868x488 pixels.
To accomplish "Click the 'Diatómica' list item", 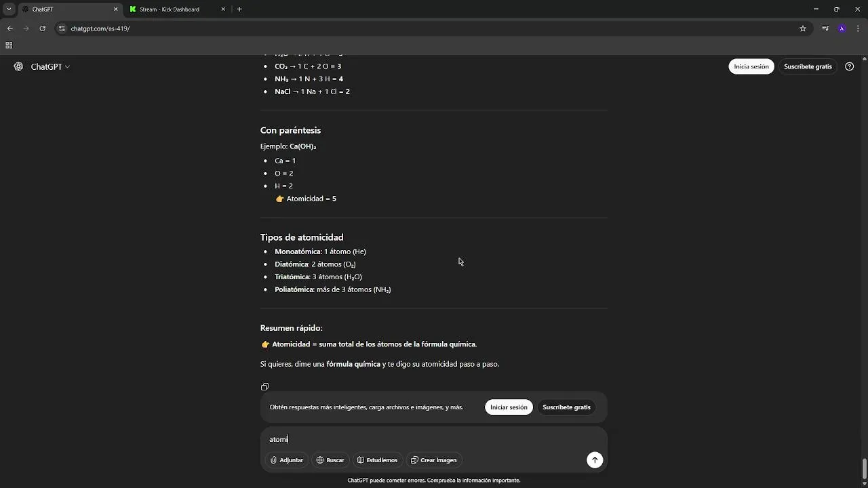I will pos(315,264).
